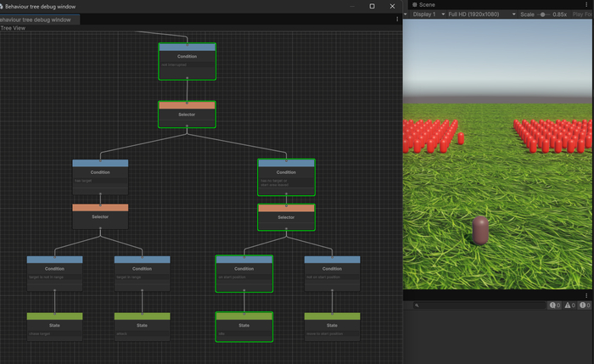Toggle console warning count filter
Viewport: 594px width, 364px height.
pyautogui.click(x=571, y=305)
